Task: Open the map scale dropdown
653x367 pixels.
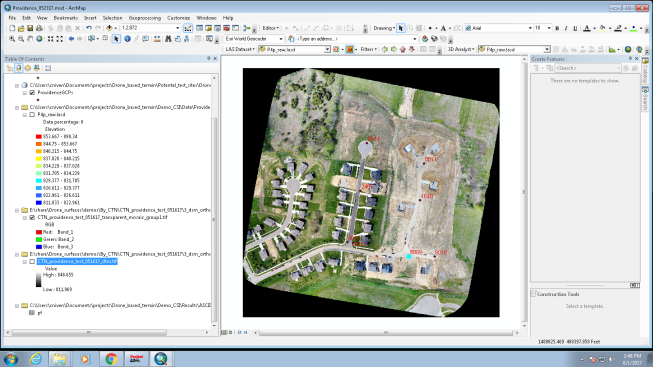Action: click(x=178, y=28)
